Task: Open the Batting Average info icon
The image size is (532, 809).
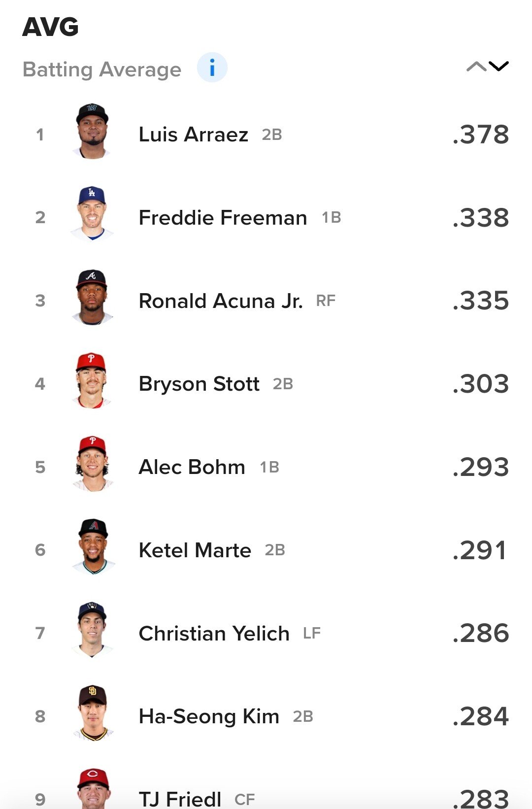Action: coord(212,67)
